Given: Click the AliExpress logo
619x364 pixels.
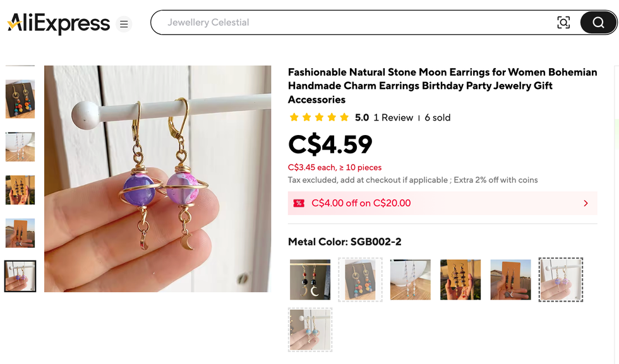Looking at the screenshot, I should pyautogui.click(x=57, y=23).
